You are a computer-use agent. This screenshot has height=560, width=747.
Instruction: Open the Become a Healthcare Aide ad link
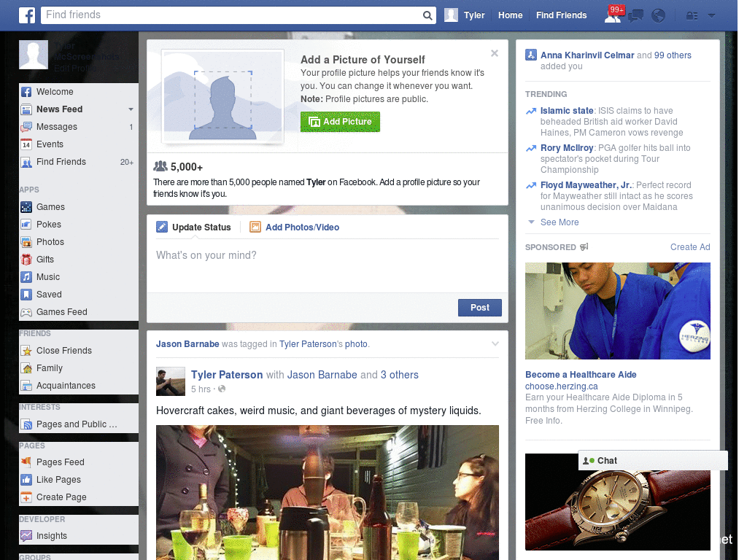click(581, 375)
